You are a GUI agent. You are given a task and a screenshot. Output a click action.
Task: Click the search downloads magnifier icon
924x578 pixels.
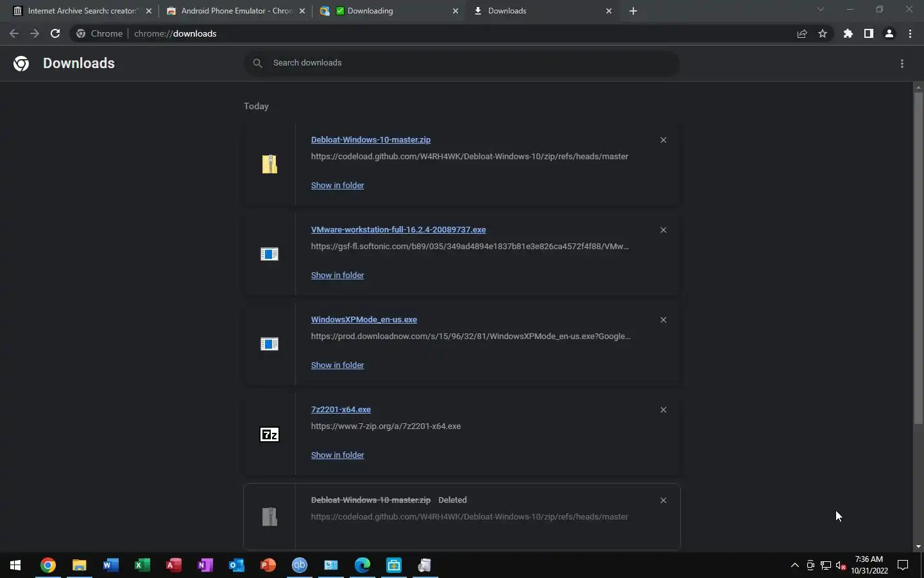257,63
